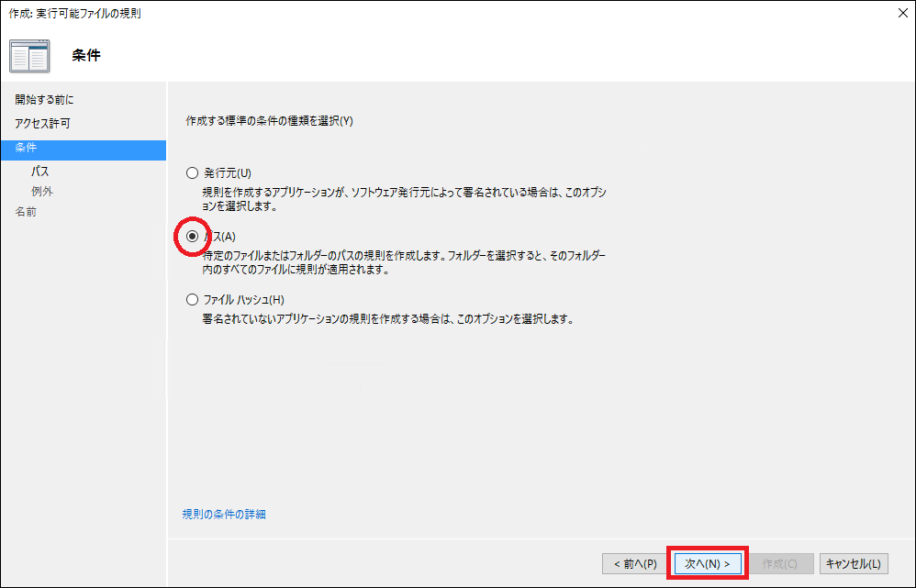Click the パス sub-step in the sidebar

coord(40,172)
